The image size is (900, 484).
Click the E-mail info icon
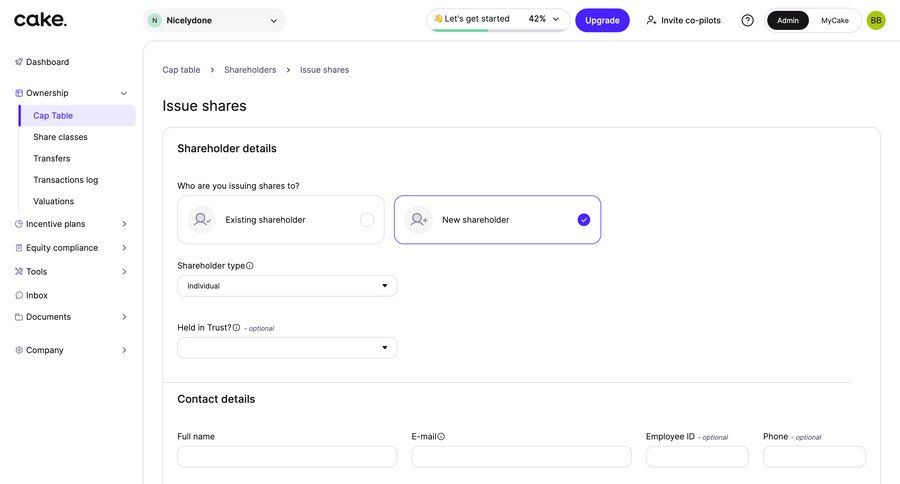(x=441, y=437)
